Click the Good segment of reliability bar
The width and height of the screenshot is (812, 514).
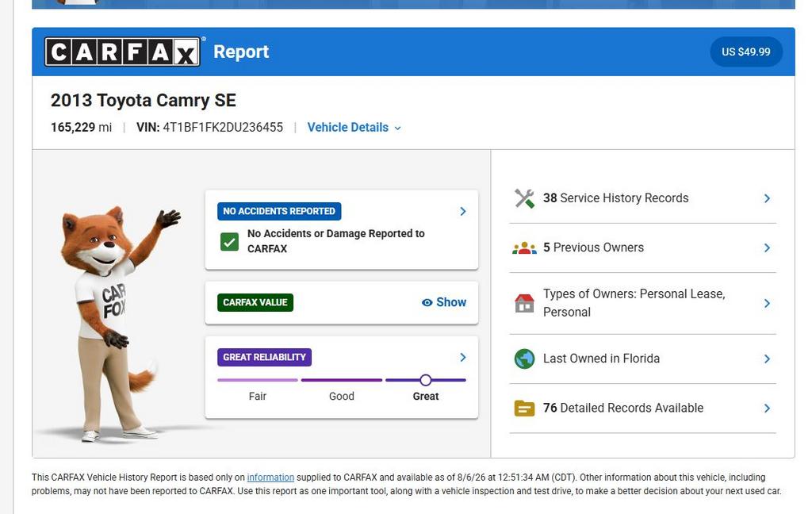coord(342,380)
